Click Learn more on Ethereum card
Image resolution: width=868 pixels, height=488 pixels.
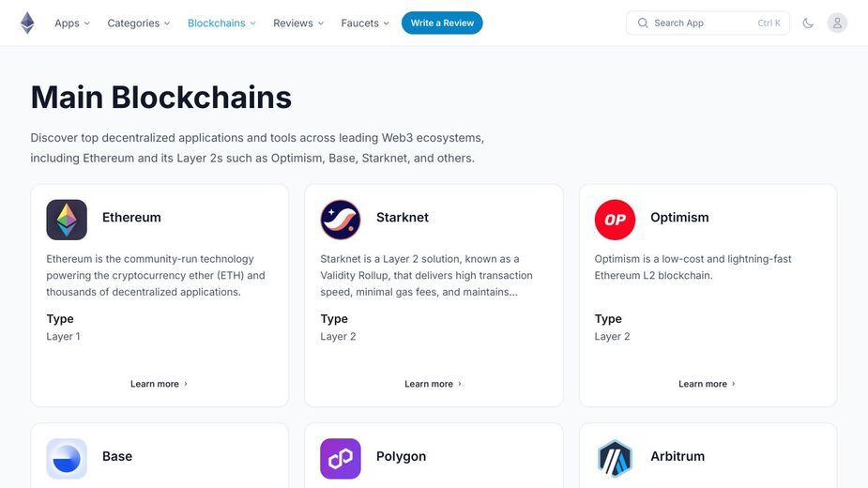click(x=160, y=384)
